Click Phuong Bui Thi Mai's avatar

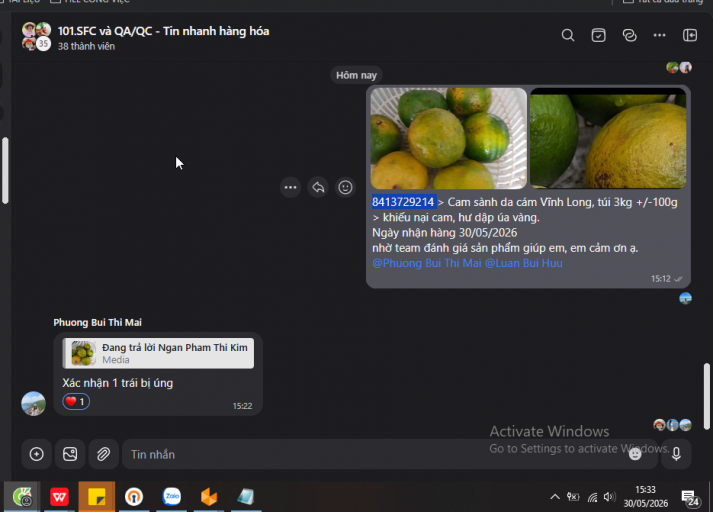pyautogui.click(x=33, y=403)
